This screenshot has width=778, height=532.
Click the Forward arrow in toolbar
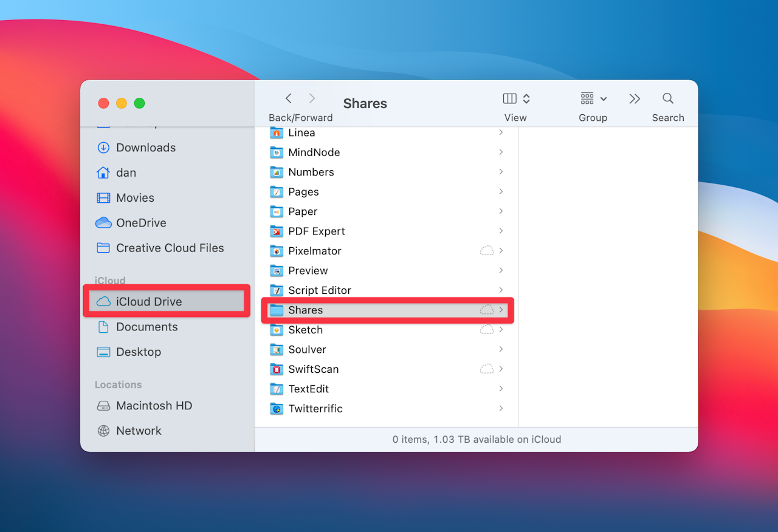pos(312,98)
